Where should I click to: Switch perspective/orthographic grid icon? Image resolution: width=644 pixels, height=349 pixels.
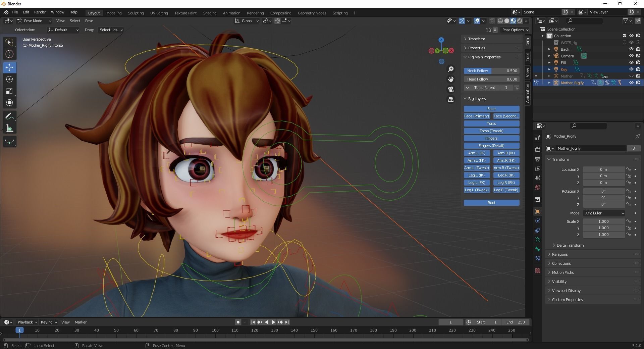451,99
